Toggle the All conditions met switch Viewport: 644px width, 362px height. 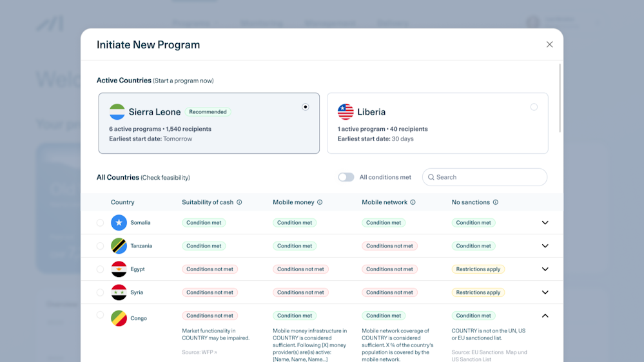tap(346, 177)
